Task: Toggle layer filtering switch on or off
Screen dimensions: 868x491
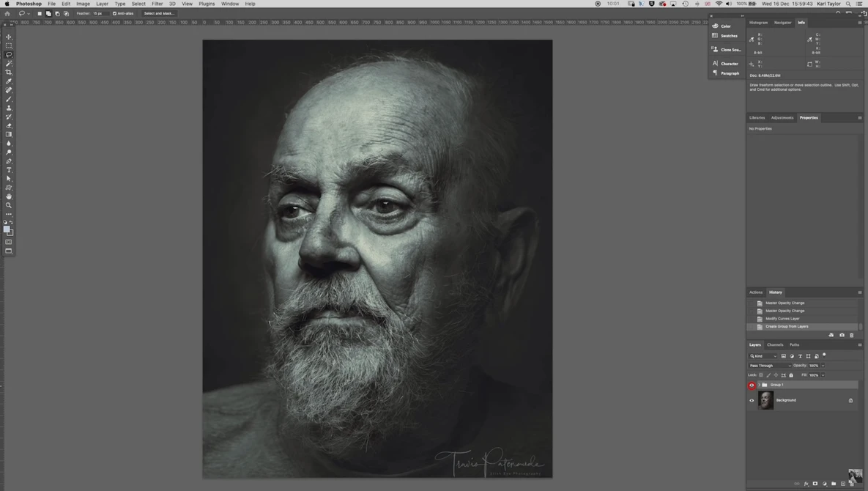Action: (824, 355)
